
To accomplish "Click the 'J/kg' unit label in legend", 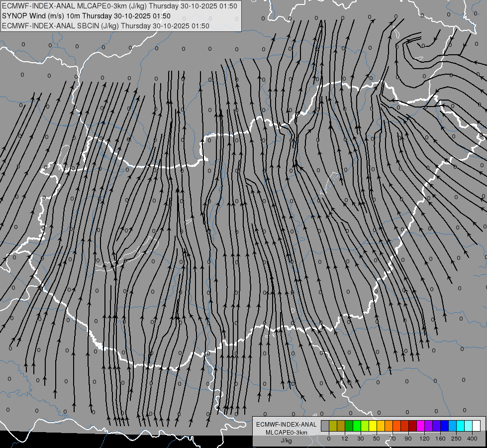I will (x=287, y=441).
